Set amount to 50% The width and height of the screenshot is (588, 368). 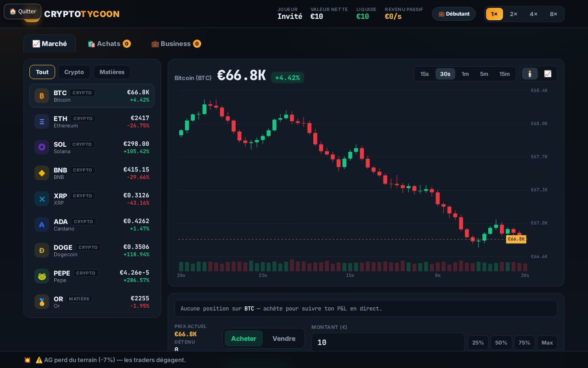click(501, 343)
